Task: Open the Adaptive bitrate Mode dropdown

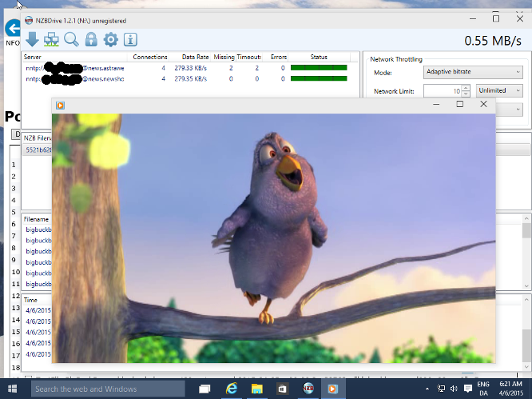Action: [473, 72]
